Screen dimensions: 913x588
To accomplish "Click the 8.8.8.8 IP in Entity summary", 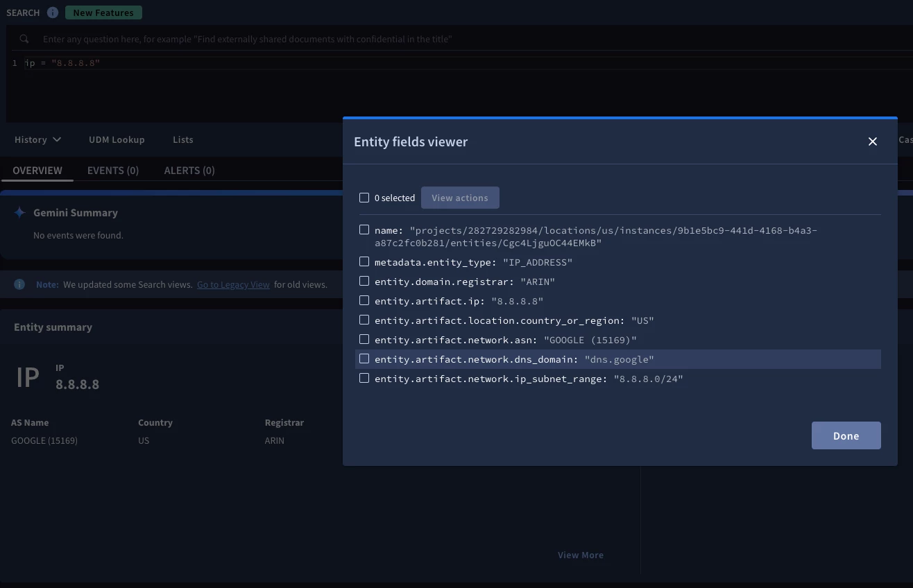I will [x=77, y=384].
